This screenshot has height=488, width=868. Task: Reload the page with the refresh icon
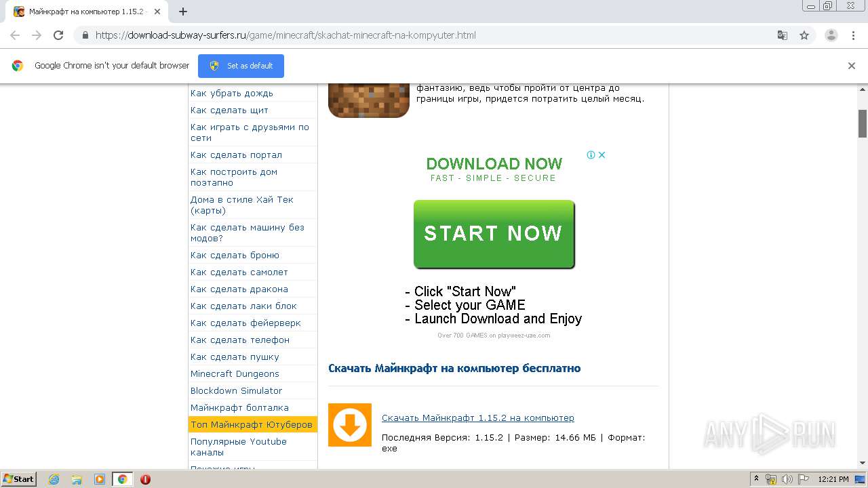point(58,35)
